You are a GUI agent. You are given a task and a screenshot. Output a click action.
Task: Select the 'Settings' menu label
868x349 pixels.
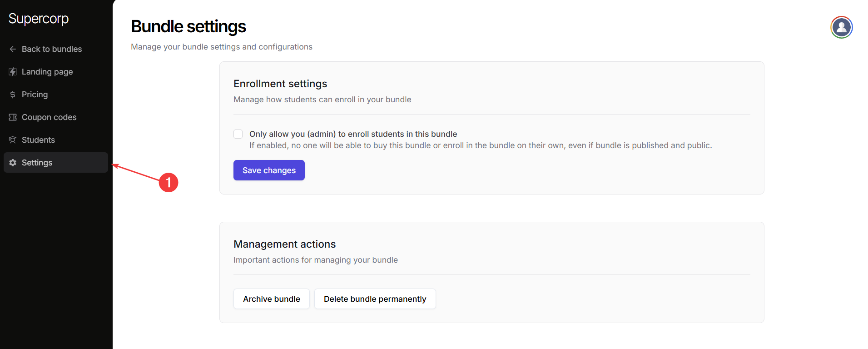click(x=37, y=163)
